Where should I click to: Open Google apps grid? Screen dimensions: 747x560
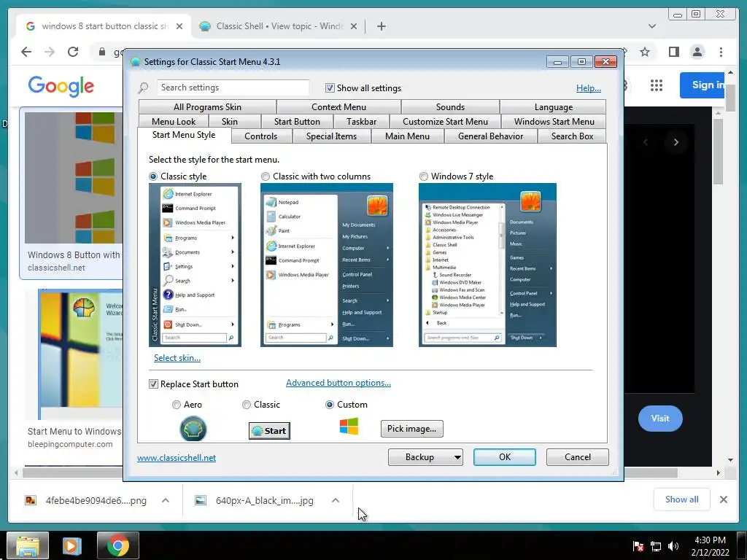[657, 85]
